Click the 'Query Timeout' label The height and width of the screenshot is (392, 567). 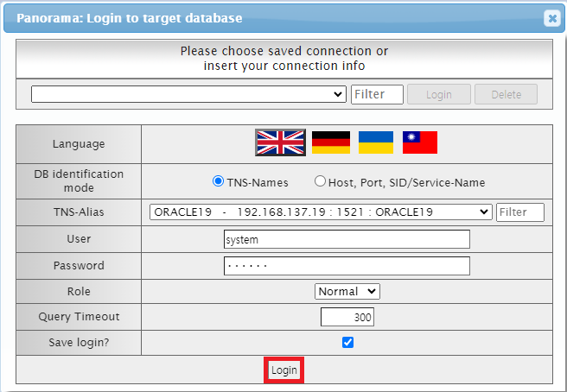pyautogui.click(x=79, y=317)
